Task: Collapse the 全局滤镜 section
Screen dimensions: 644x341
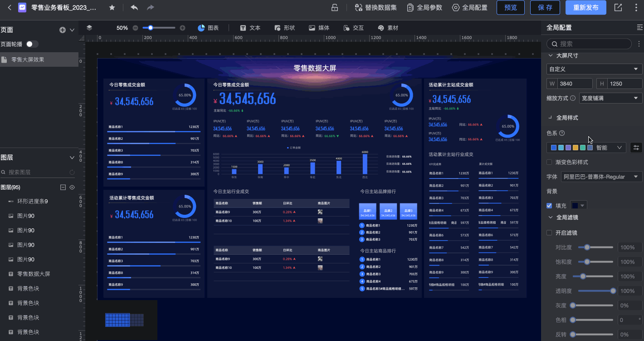Action: (551, 217)
